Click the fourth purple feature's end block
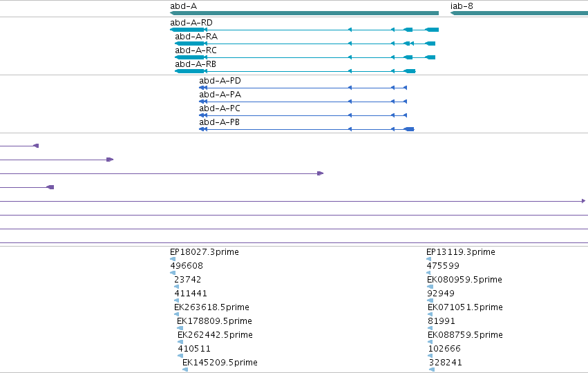 click(x=50, y=187)
